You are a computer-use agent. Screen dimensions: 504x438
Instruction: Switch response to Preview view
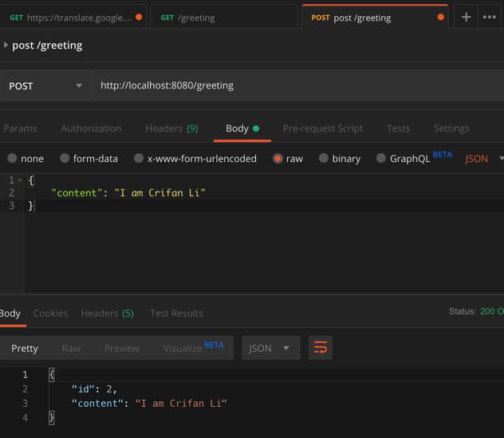point(122,348)
